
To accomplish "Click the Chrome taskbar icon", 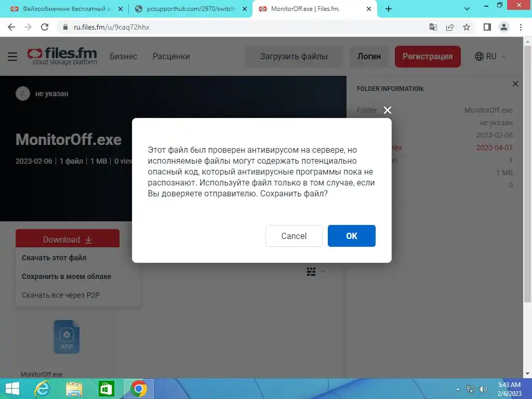I will [x=138, y=389].
